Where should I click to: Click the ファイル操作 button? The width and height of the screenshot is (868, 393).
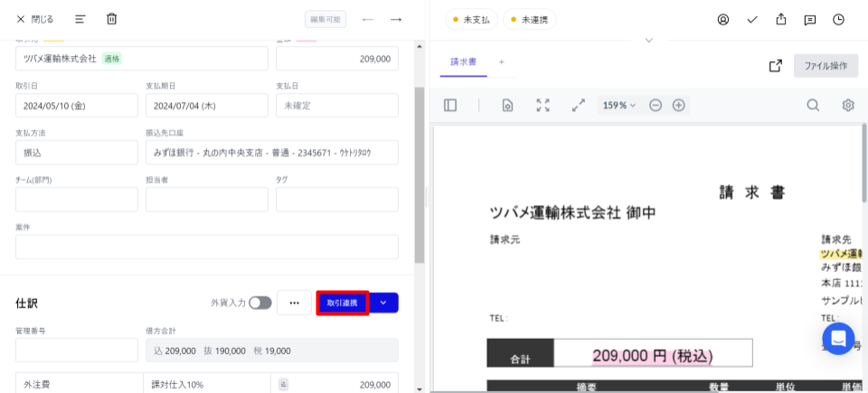[826, 66]
